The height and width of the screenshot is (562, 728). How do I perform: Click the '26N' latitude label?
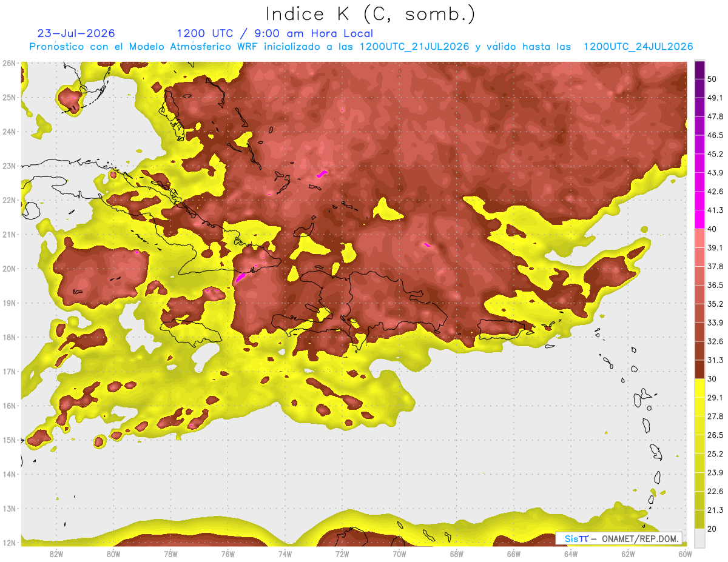[9, 63]
